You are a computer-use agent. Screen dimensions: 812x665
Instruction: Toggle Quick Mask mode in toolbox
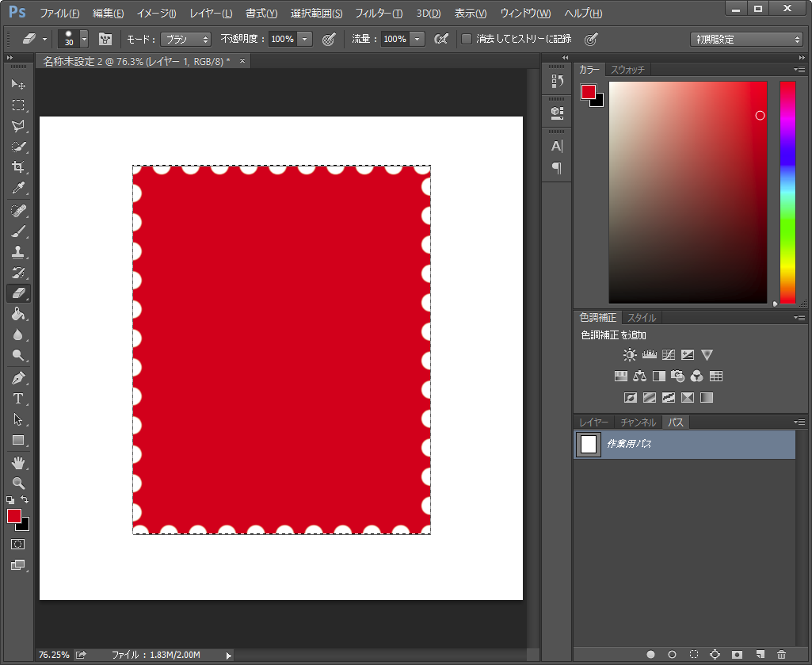pos(17,545)
